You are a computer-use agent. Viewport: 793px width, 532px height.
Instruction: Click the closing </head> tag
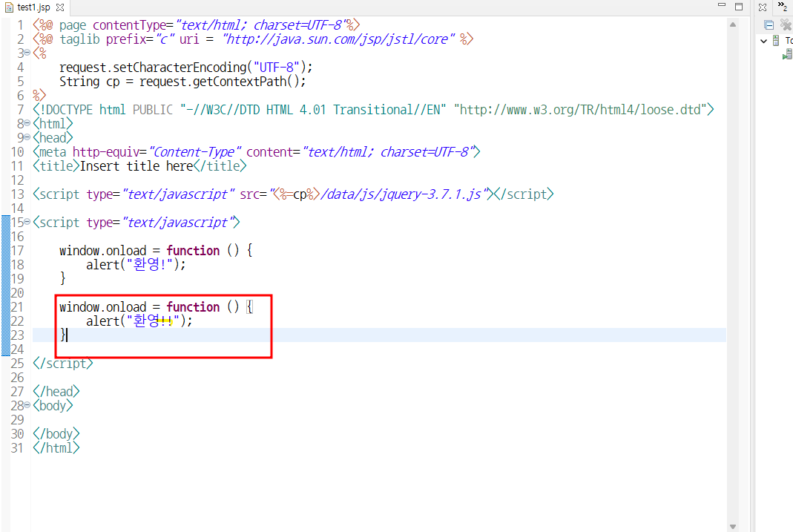(x=56, y=392)
